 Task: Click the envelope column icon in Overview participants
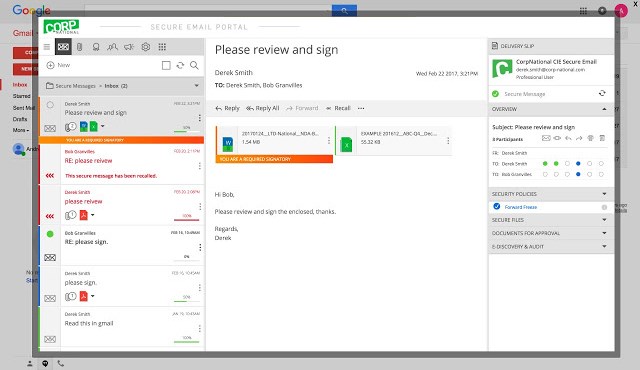pos(546,138)
